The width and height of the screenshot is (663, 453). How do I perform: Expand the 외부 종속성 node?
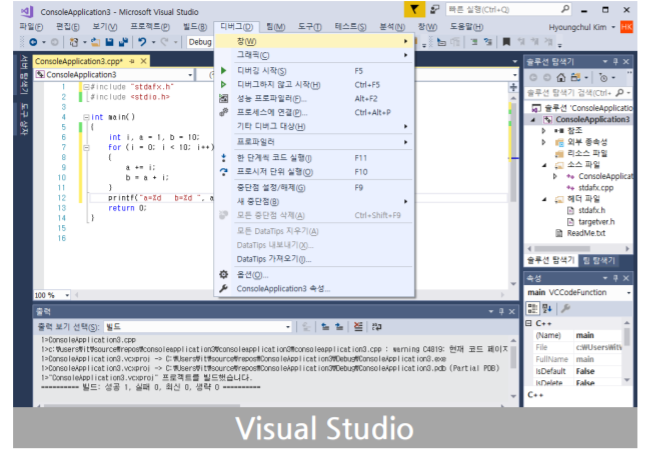pos(544,142)
